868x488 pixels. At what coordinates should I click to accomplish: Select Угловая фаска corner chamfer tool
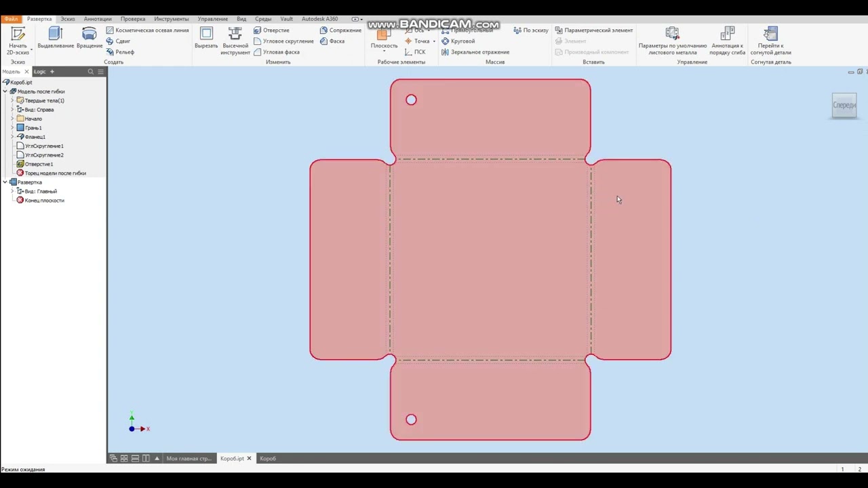(x=276, y=52)
